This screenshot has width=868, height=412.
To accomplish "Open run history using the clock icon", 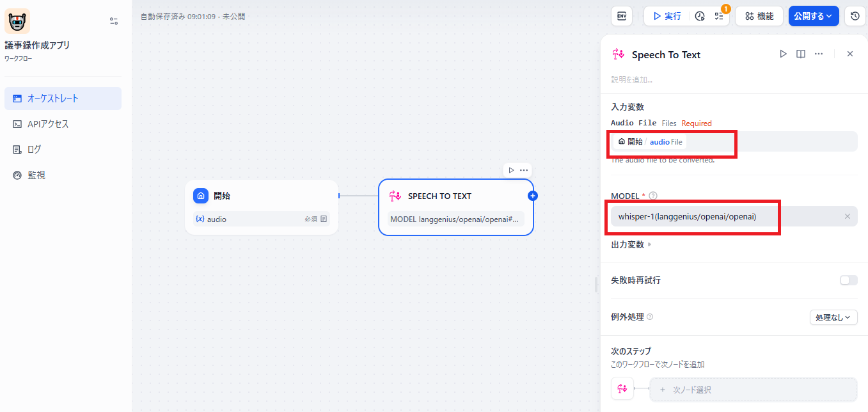I will pyautogui.click(x=701, y=15).
